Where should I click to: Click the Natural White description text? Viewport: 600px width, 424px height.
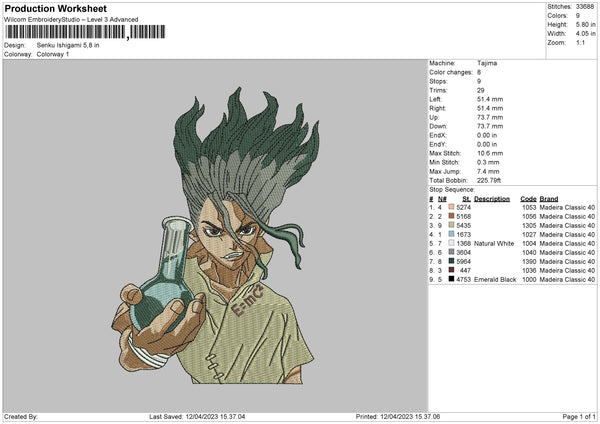click(494, 243)
